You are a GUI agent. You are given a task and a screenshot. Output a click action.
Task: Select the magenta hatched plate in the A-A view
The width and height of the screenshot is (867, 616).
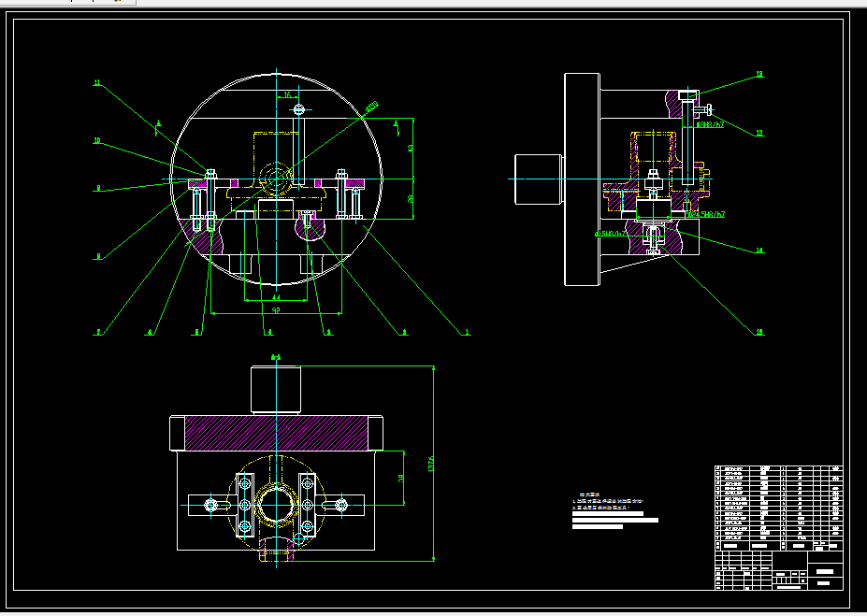point(276,433)
